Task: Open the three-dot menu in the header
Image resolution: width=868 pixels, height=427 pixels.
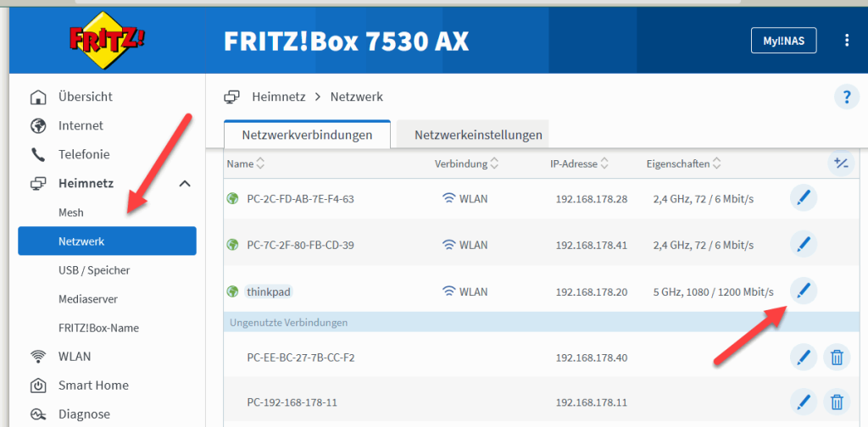Action: click(846, 41)
